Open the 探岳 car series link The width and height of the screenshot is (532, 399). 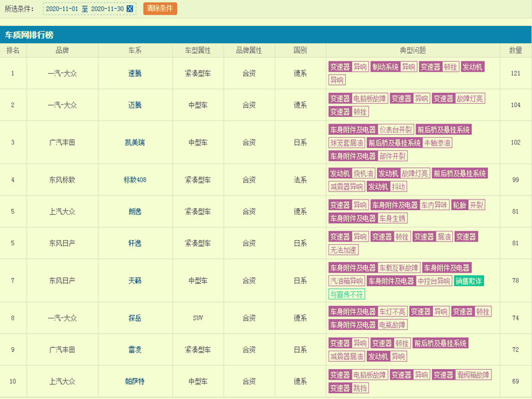coord(135,318)
